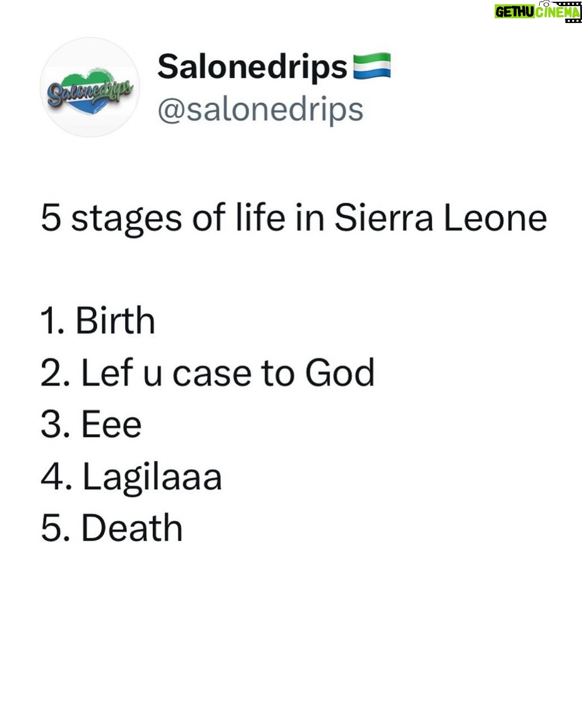Image resolution: width=582 pixels, height=728 pixels.
Task: Select list item '5. Death'
Action: [112, 528]
